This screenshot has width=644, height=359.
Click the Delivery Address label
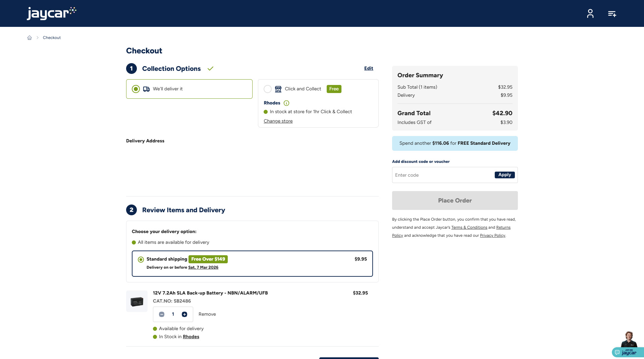tap(145, 141)
